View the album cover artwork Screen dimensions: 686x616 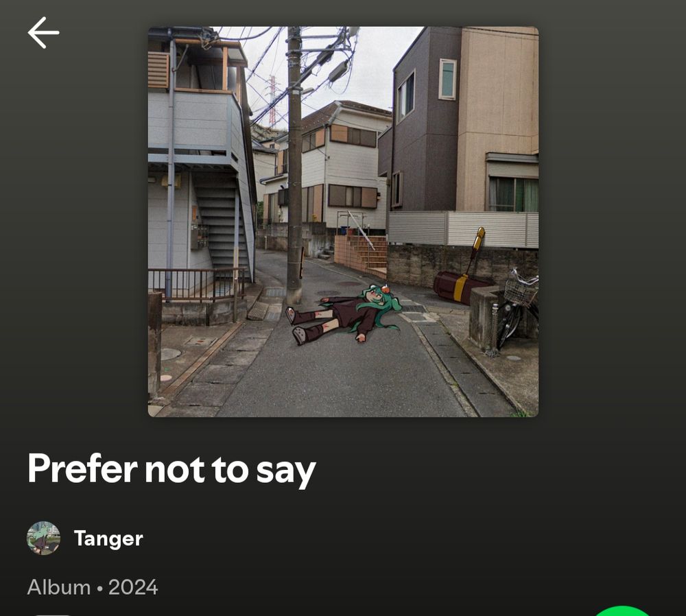click(x=343, y=222)
